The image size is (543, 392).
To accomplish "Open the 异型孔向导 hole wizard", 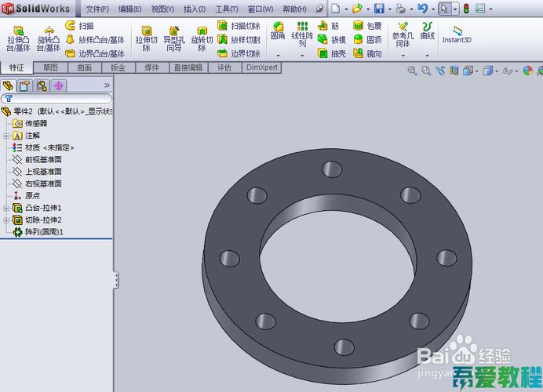I will pos(174,38).
